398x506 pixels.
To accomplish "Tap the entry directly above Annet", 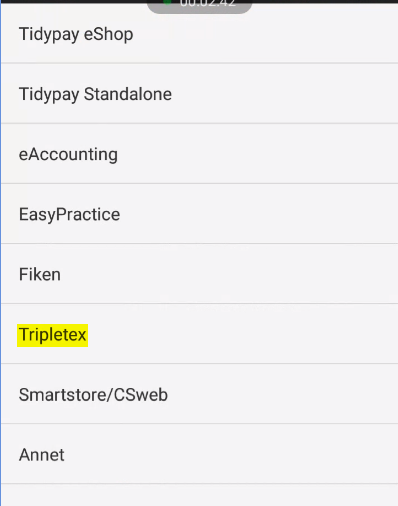I will coord(199,394).
